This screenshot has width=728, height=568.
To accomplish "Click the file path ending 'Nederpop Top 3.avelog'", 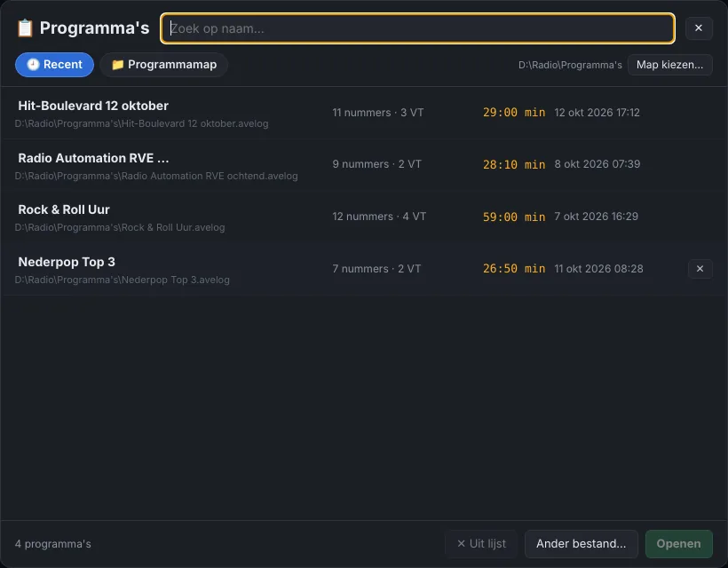I will 123,280.
